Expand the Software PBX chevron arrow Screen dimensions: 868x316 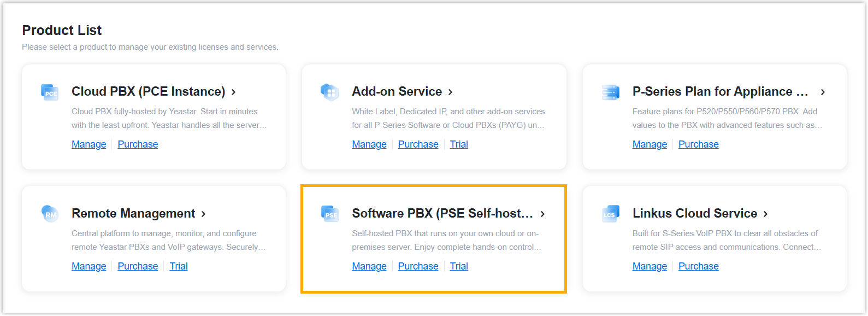(542, 214)
